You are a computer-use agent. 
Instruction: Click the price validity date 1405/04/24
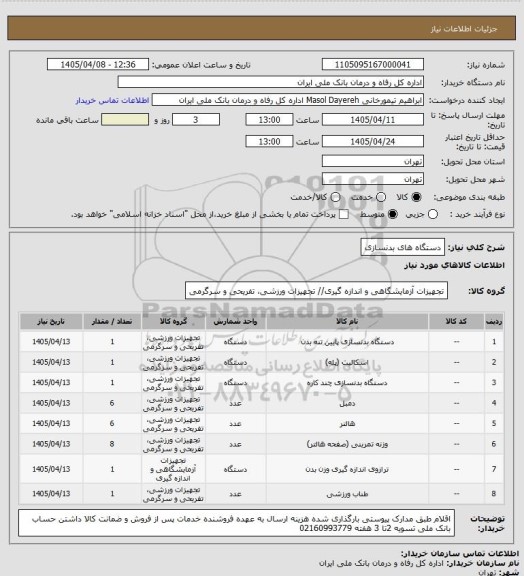[x=373, y=141]
